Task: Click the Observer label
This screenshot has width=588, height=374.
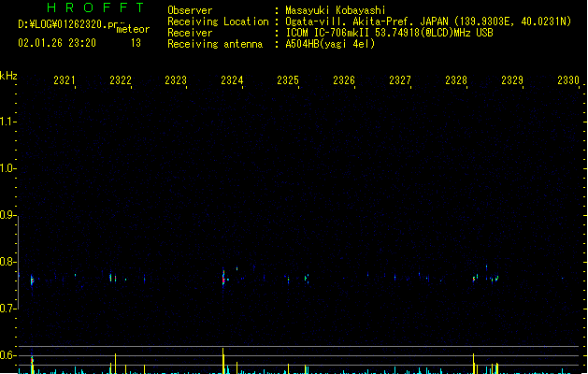Action: point(190,10)
